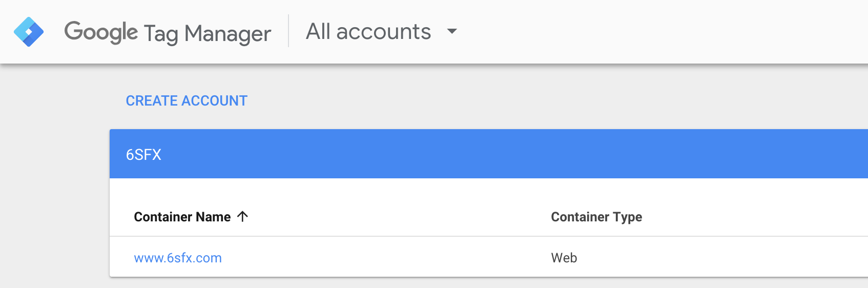
Task: Click the vertical divider next to All accounts
Action: pyautogui.click(x=288, y=31)
